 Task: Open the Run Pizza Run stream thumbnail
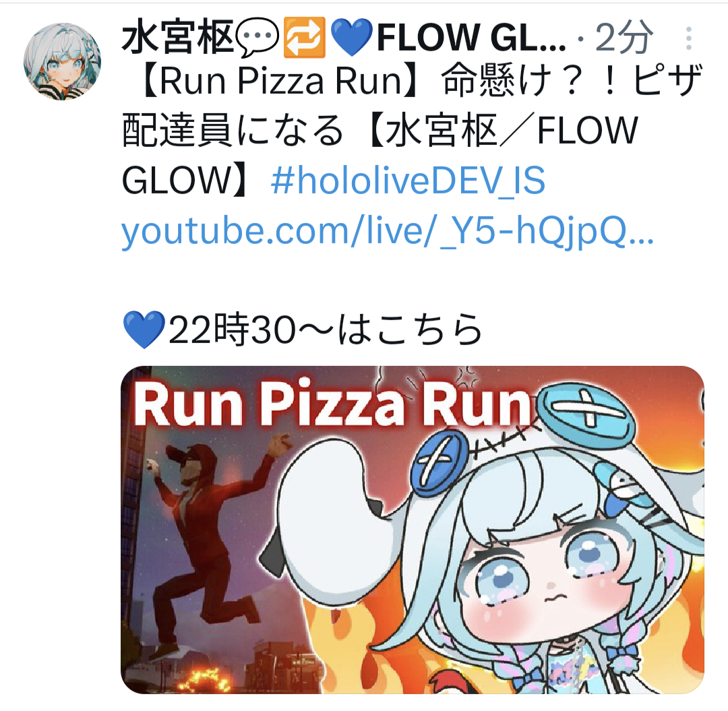tap(413, 530)
